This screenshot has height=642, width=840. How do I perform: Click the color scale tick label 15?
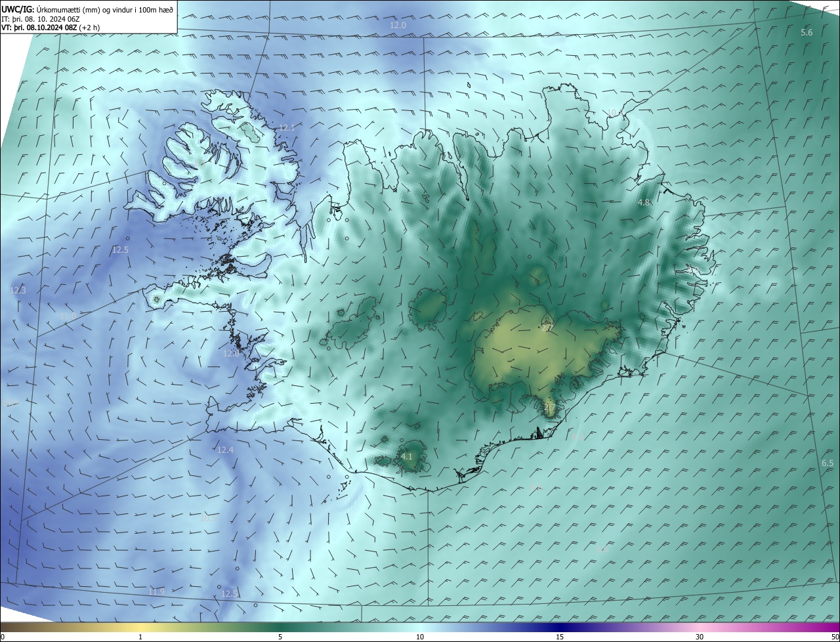coord(560,637)
